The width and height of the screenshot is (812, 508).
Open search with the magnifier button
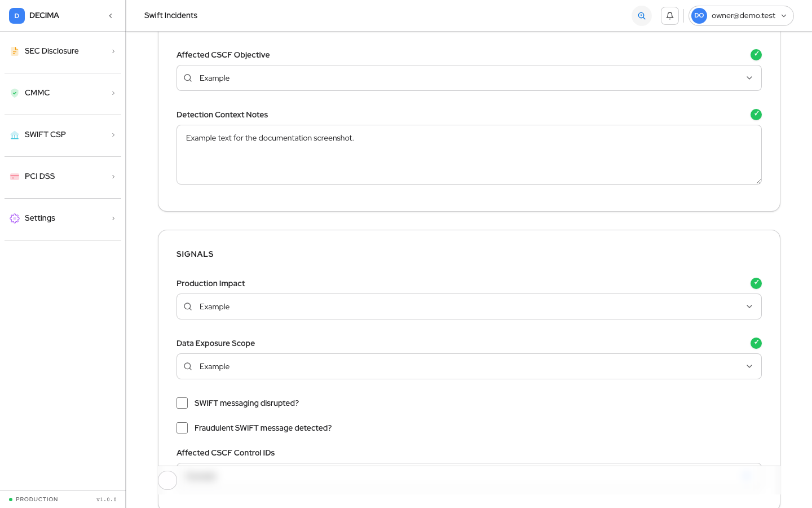click(642, 16)
